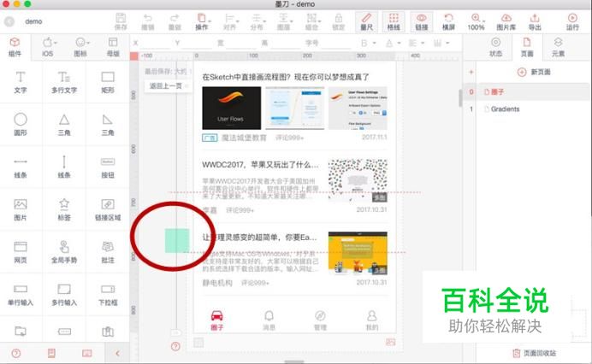Click the WWDC2017 article title text
The height and width of the screenshot is (364, 592).
[260, 165]
